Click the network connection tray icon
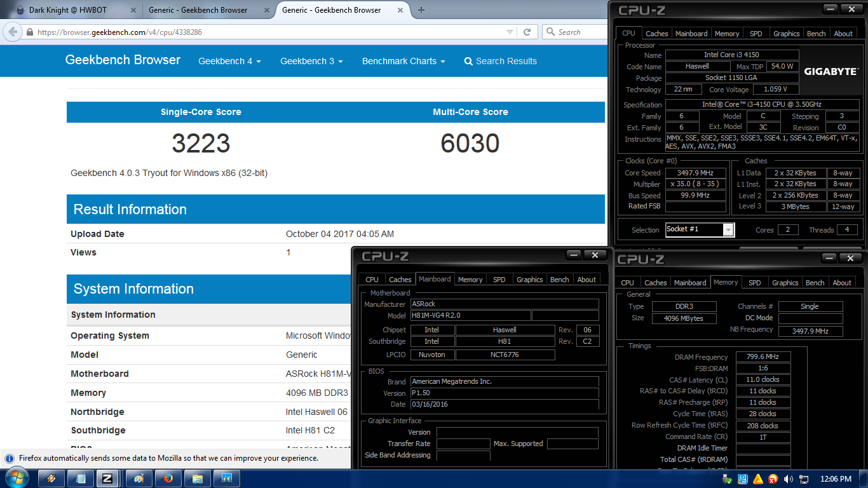The height and width of the screenshot is (488, 868). (804, 478)
